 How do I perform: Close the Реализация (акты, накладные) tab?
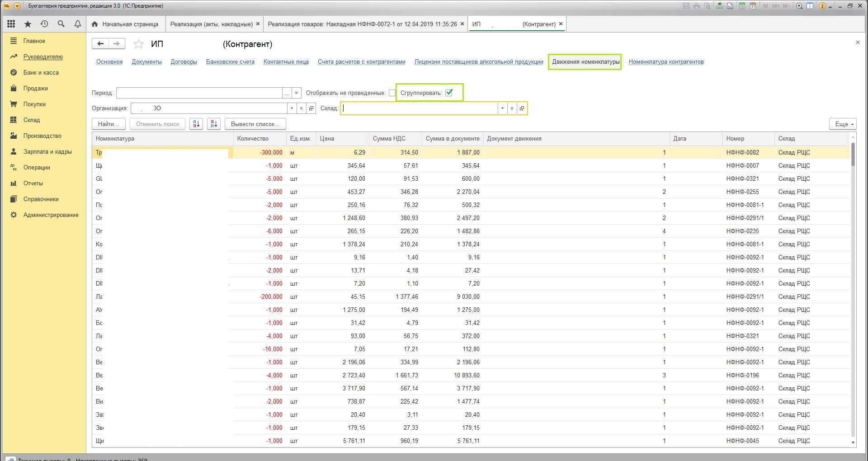click(258, 24)
